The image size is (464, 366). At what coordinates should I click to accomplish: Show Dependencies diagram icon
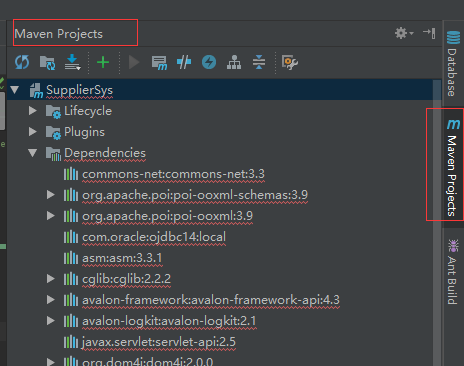234,62
